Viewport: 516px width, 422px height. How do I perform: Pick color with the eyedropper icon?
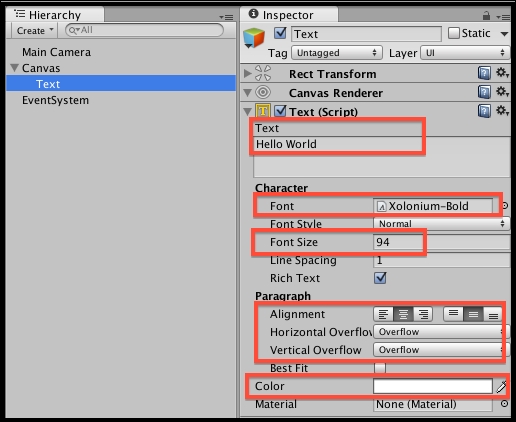pos(501,387)
